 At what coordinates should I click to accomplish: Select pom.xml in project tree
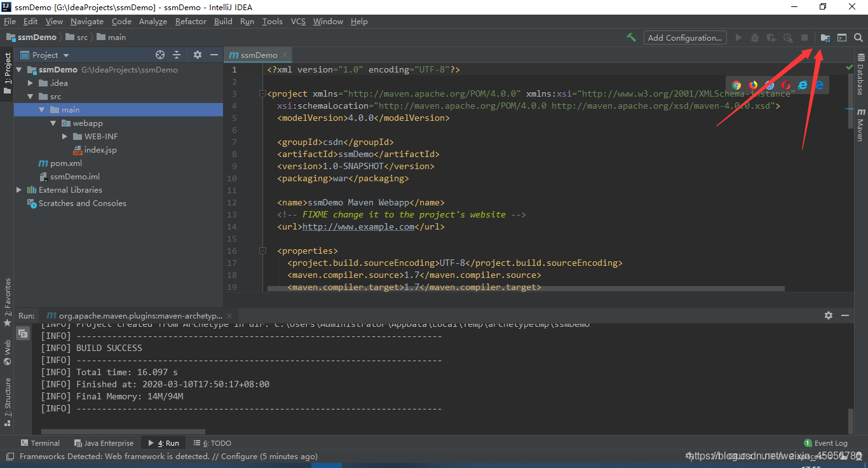pyautogui.click(x=60, y=163)
